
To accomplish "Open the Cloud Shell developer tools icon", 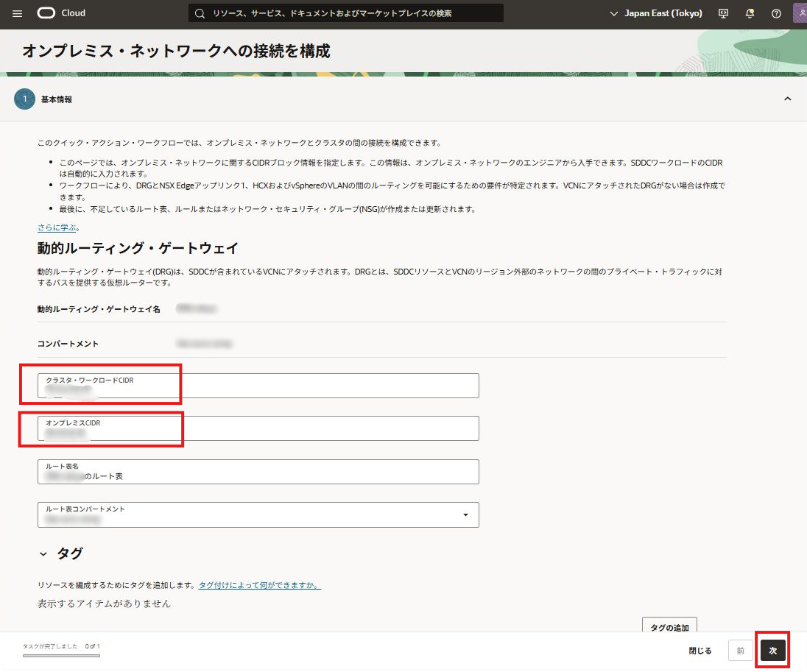I will pos(723,13).
